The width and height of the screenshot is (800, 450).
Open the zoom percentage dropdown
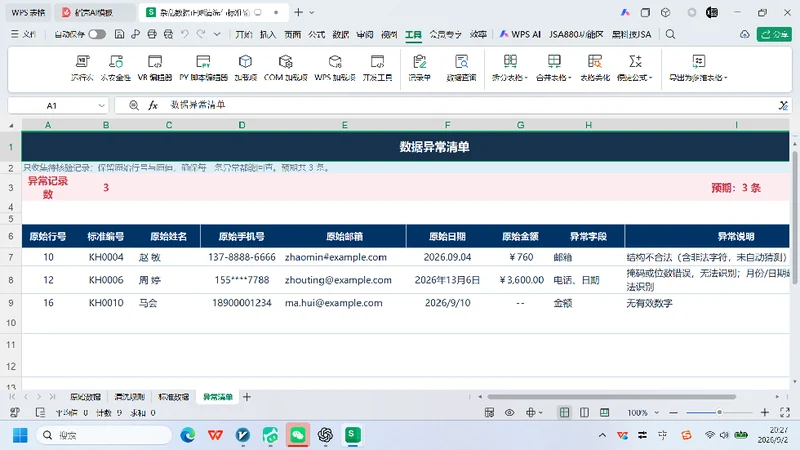657,412
